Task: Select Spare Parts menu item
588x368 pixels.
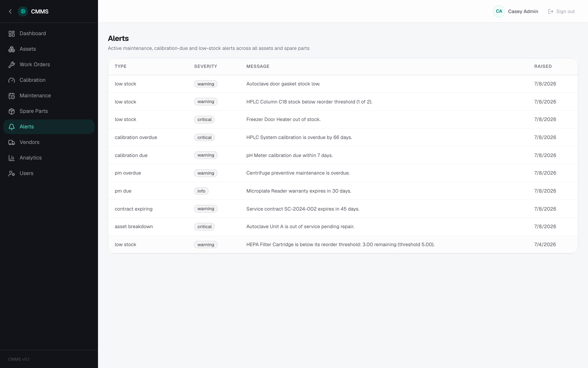Action: pyautogui.click(x=49, y=111)
